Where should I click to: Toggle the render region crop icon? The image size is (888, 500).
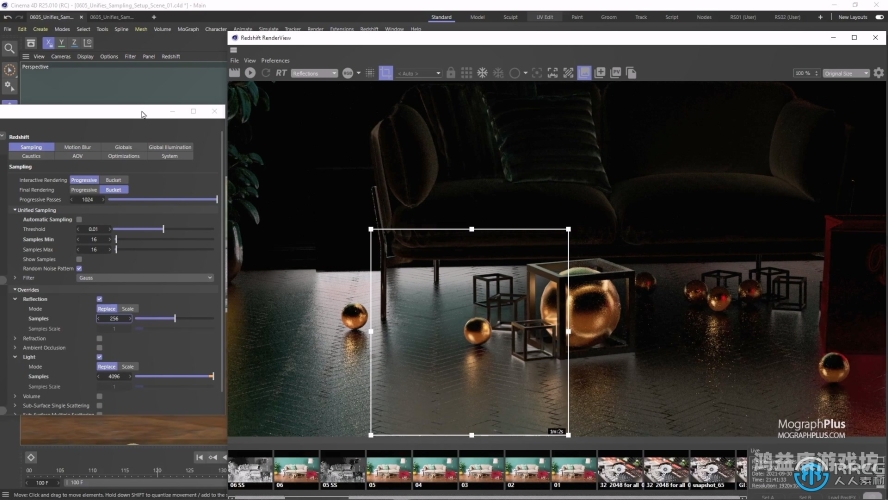(385, 73)
